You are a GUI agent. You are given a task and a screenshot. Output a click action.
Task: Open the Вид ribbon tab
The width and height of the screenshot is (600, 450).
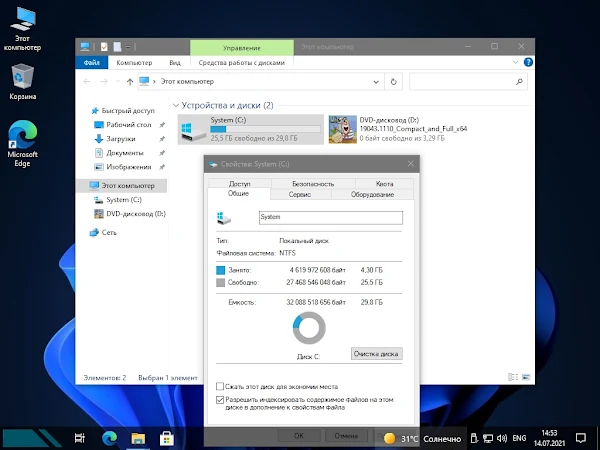pyautogui.click(x=175, y=62)
